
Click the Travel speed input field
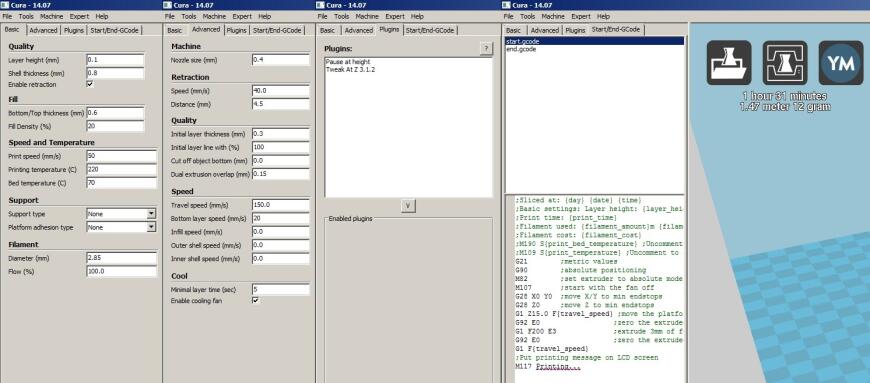[x=280, y=205]
